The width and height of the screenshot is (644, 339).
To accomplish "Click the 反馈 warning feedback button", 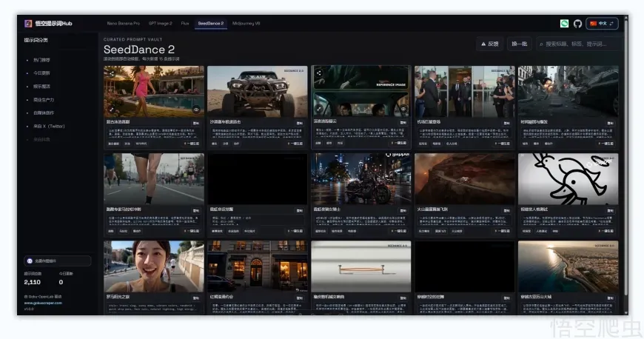I will click(489, 44).
